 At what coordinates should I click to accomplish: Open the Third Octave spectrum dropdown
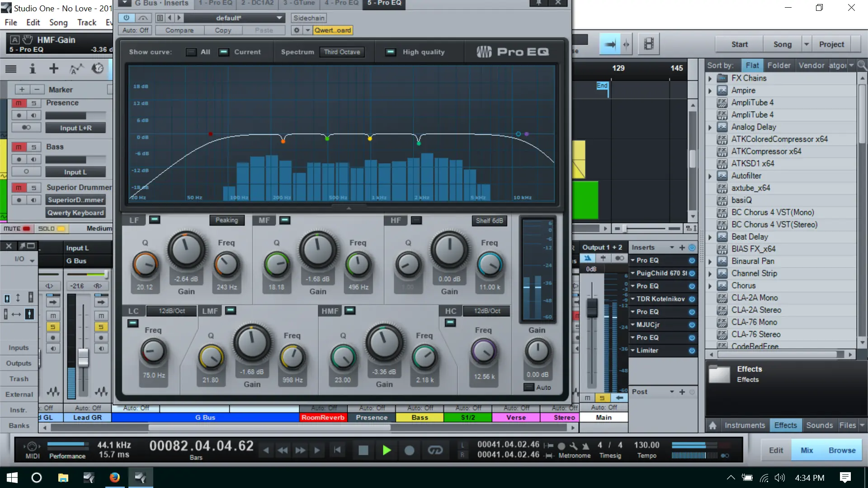(x=342, y=52)
